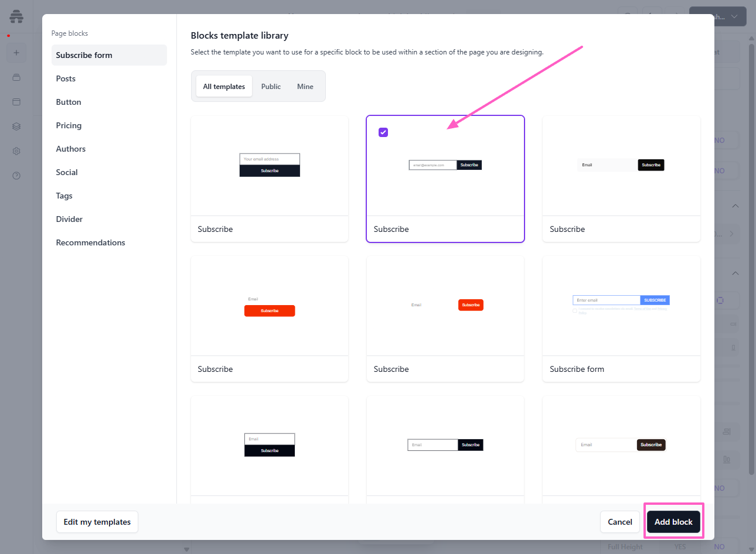This screenshot has width=756, height=554.
Task: Select Pricing in the page blocks list
Action: pyautogui.click(x=69, y=125)
